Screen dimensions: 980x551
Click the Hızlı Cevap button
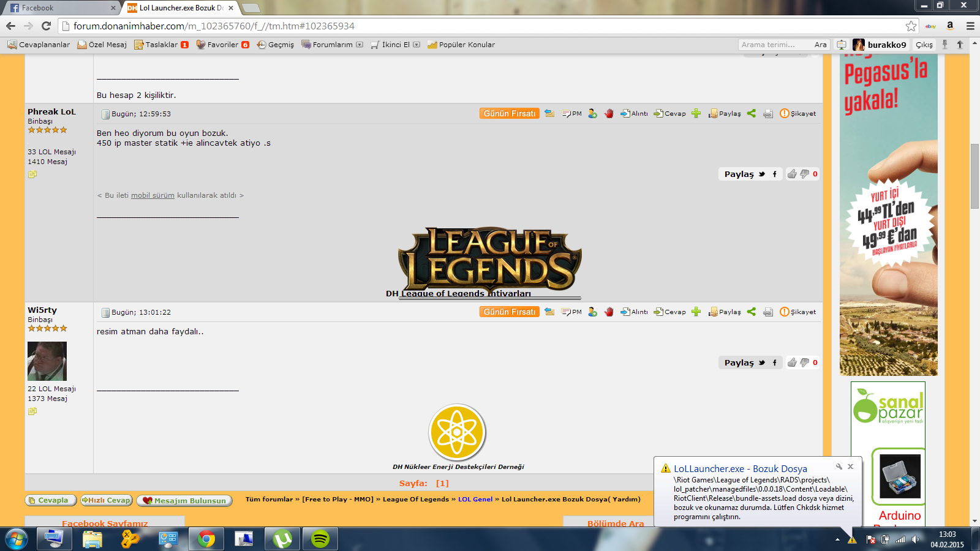(x=107, y=500)
